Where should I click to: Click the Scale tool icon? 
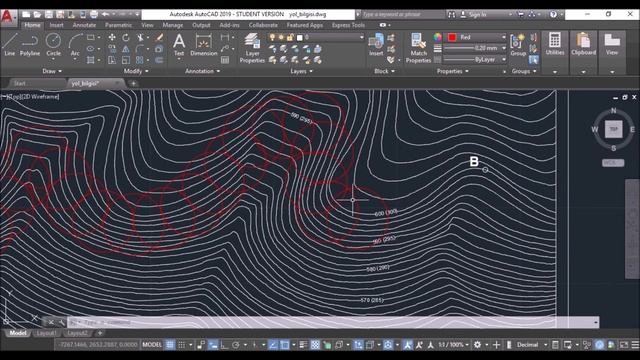pyautogui.click(x=126, y=60)
